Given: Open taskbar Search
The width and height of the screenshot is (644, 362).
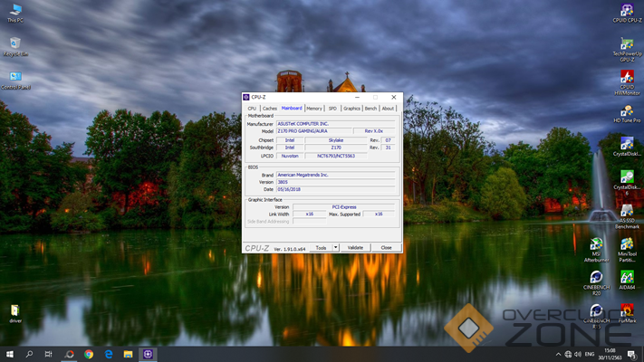Looking at the screenshot, I should pyautogui.click(x=29, y=354).
